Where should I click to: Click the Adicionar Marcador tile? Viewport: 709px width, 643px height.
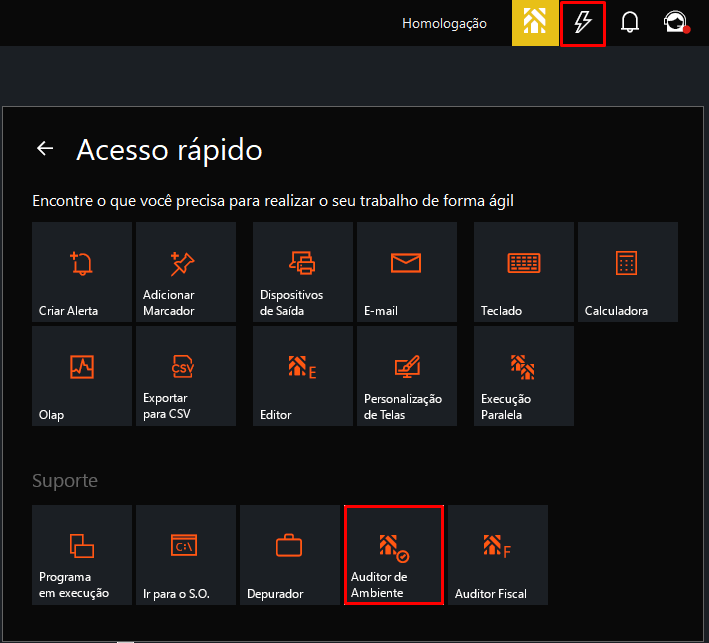186,272
